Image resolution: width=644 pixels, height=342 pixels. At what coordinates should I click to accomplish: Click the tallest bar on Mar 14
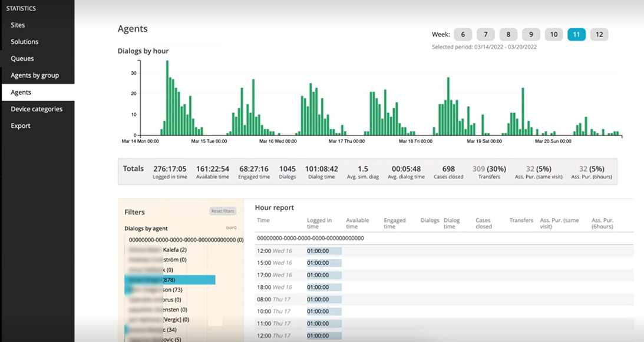(x=167, y=98)
